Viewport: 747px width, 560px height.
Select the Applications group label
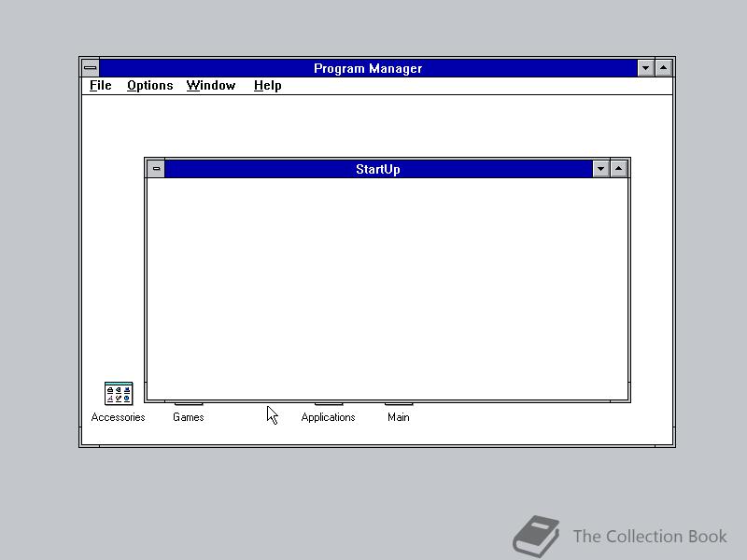328,417
